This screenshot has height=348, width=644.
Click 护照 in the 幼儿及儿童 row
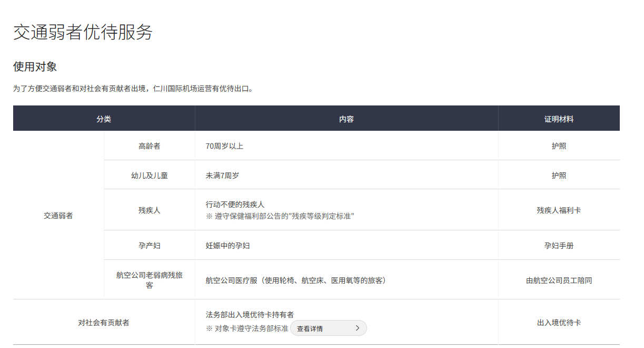click(559, 176)
